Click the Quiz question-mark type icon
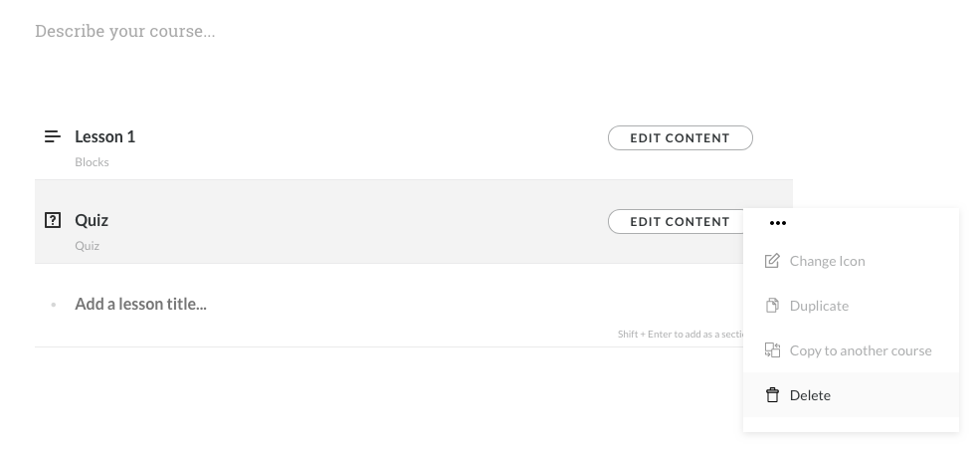 (53, 220)
